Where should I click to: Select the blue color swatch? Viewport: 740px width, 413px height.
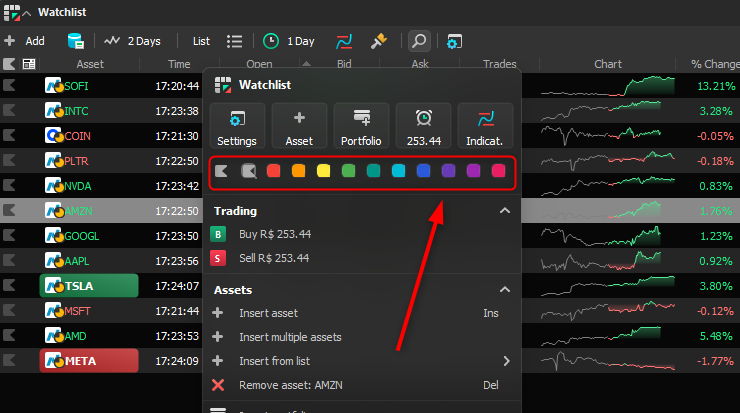pyautogui.click(x=424, y=171)
